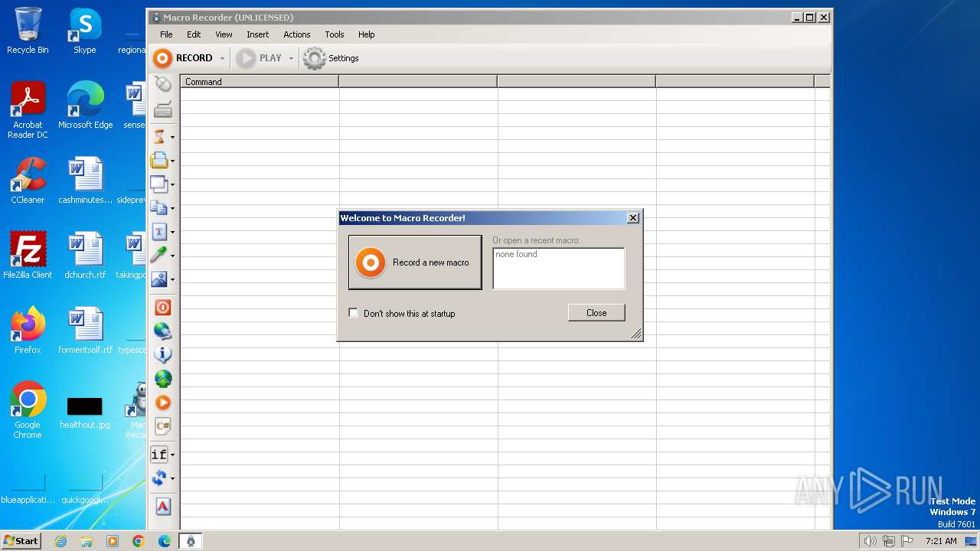Click the globe open website icon
980x551 pixels.
(x=162, y=331)
